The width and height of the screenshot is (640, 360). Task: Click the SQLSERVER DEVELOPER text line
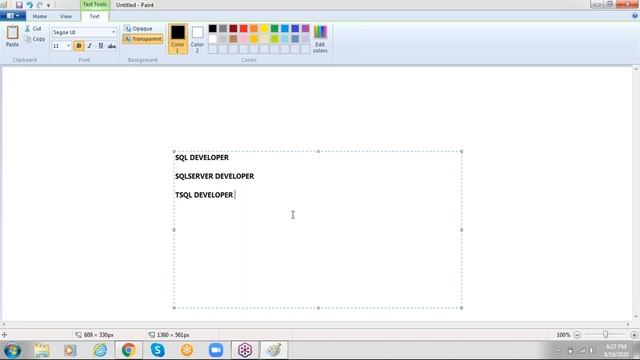click(215, 176)
